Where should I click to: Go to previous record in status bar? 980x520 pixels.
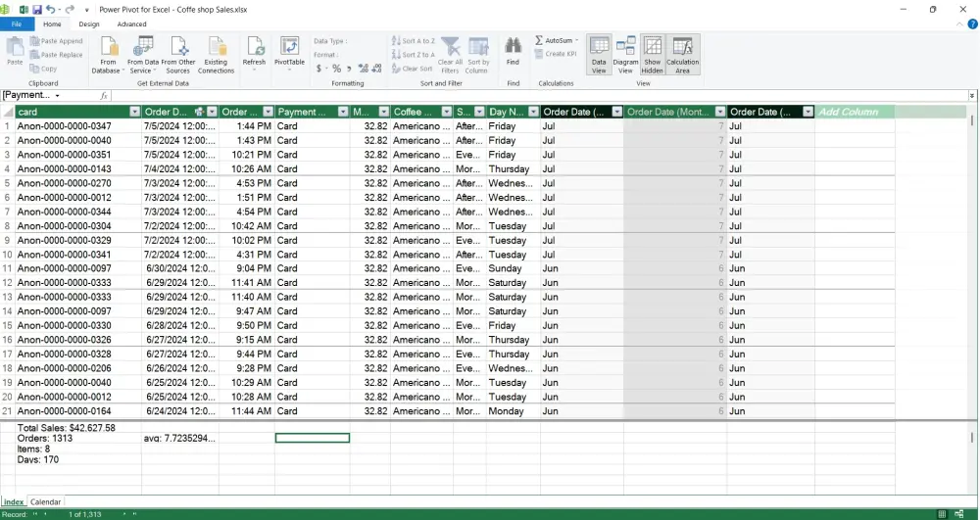(44, 514)
